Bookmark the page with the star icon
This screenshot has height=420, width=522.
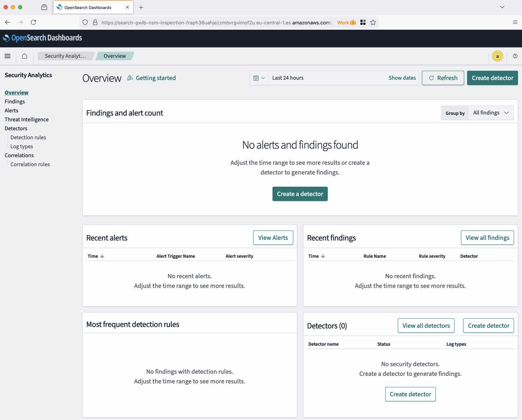pos(373,22)
